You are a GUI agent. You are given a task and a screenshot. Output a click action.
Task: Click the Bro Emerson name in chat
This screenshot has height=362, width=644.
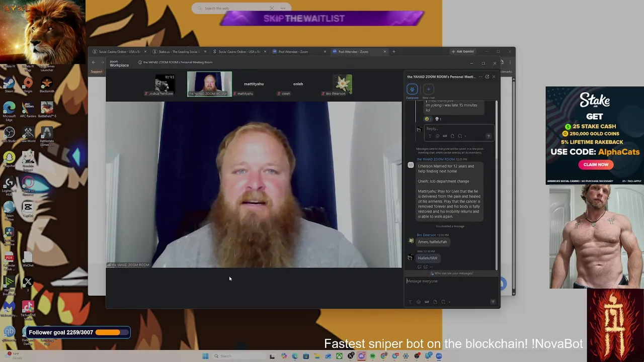[426, 235]
